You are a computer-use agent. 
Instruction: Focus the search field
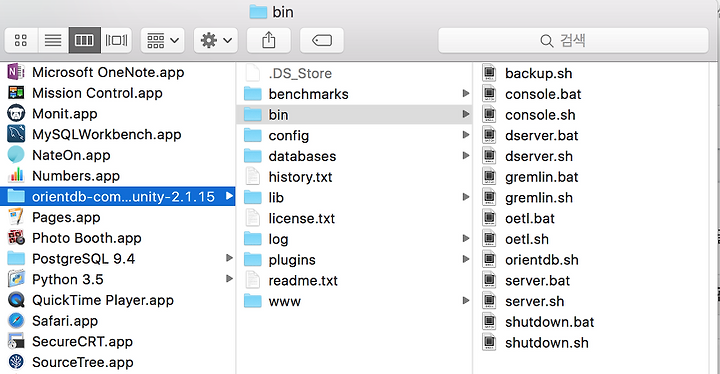point(574,40)
